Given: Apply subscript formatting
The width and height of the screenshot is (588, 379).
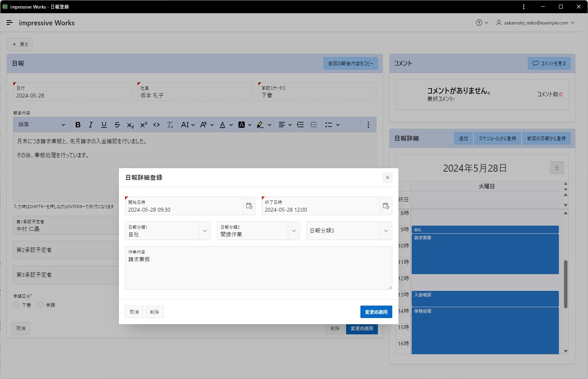Looking at the screenshot, I should coord(130,125).
